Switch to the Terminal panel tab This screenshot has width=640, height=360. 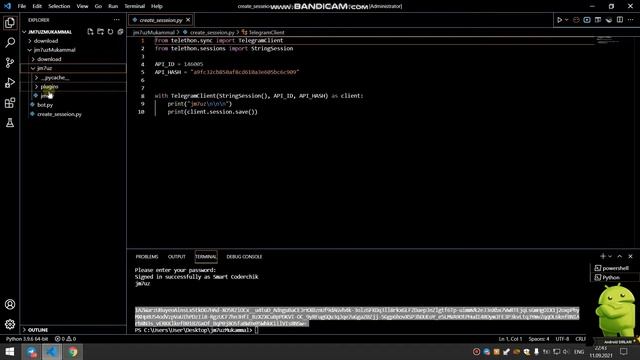pos(206,257)
